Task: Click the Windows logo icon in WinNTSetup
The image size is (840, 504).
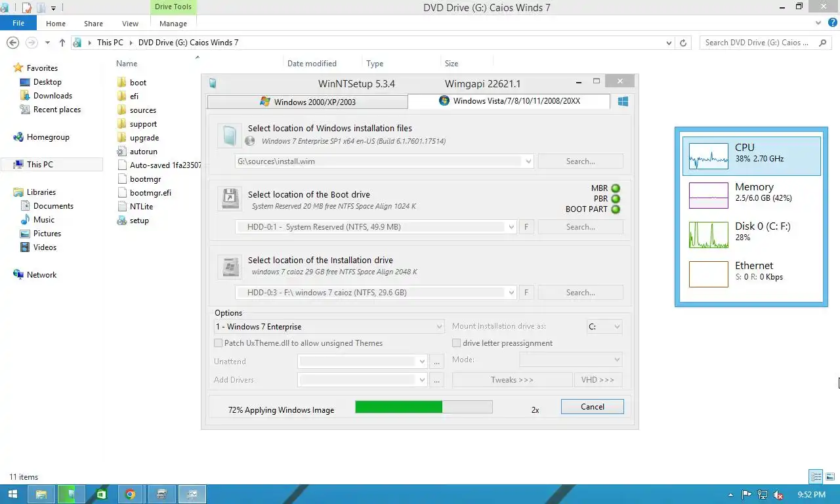Action: click(623, 101)
